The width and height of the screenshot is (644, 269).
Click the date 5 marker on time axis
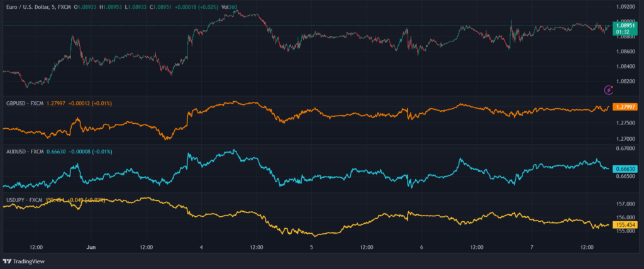click(311, 248)
